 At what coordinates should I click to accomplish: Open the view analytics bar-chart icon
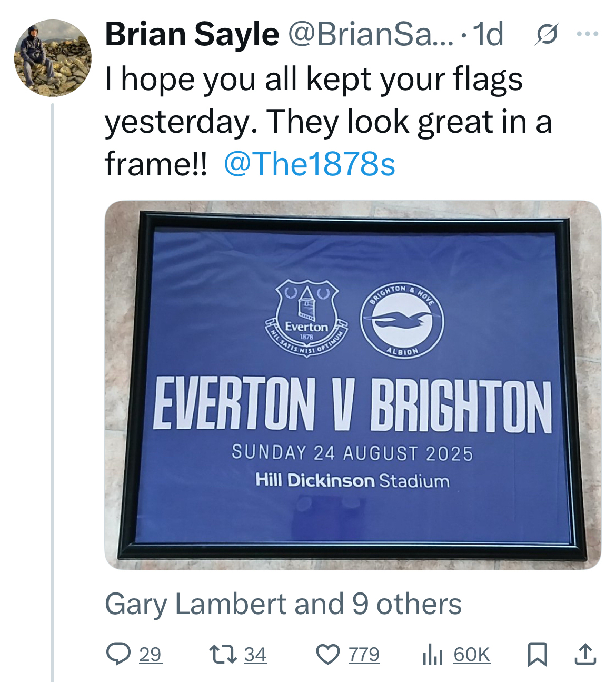coord(432,655)
